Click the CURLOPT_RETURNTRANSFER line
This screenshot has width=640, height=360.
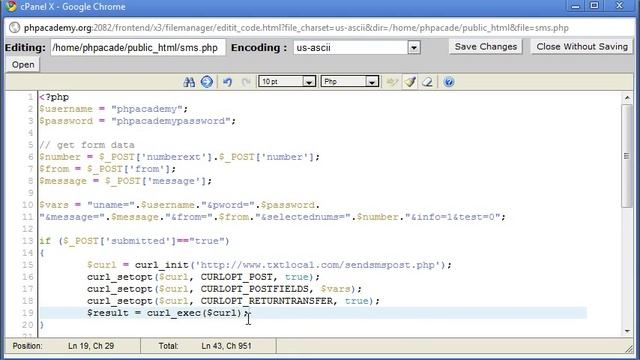pos(233,301)
